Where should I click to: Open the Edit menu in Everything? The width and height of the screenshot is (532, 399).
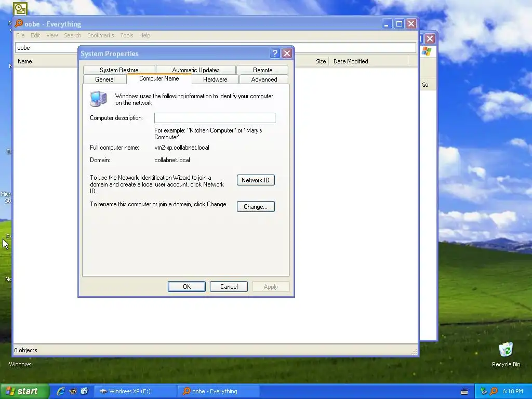point(35,35)
